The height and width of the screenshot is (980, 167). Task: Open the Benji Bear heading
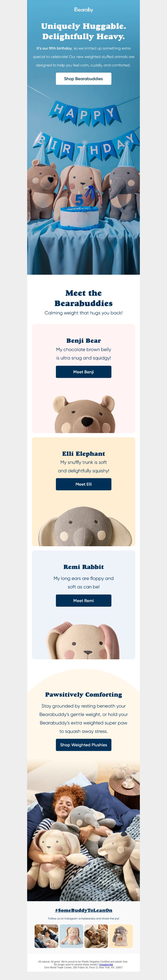(83, 341)
